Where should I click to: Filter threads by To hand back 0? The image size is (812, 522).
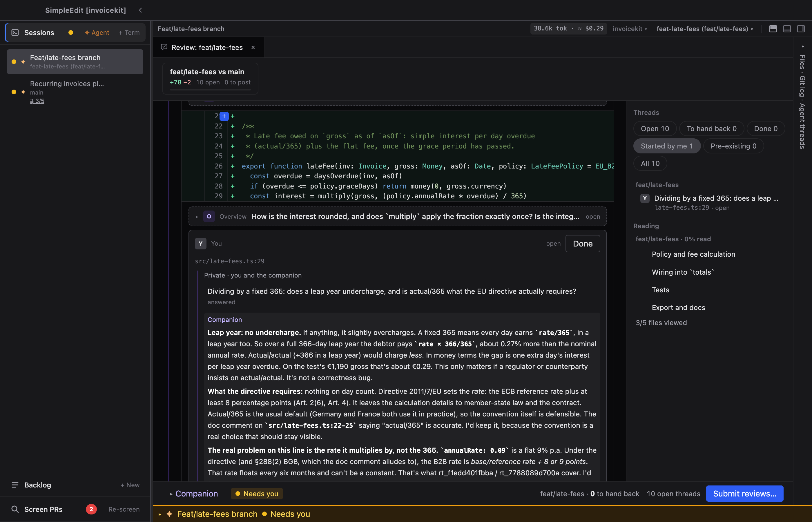tap(711, 129)
